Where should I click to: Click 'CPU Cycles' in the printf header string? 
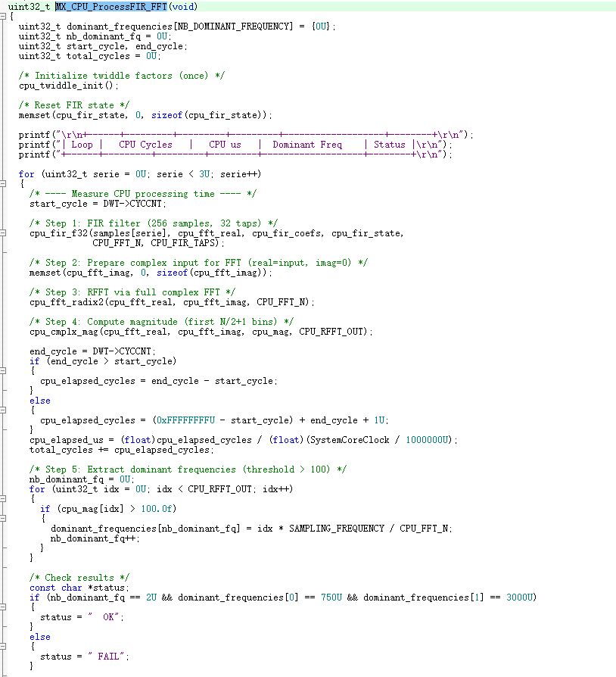[145, 145]
